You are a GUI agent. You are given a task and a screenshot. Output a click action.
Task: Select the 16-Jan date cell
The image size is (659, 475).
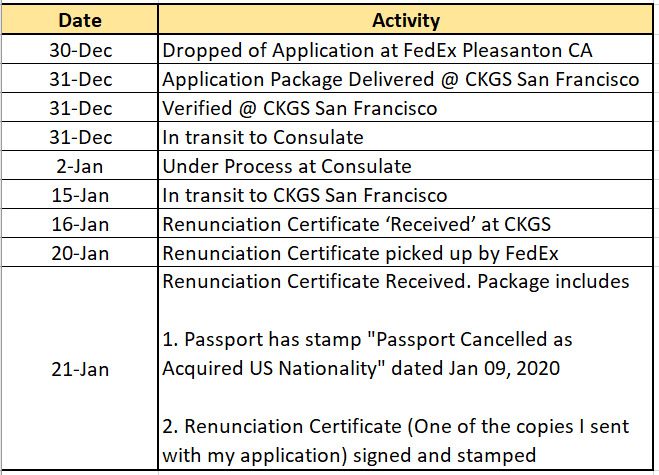click(x=80, y=224)
